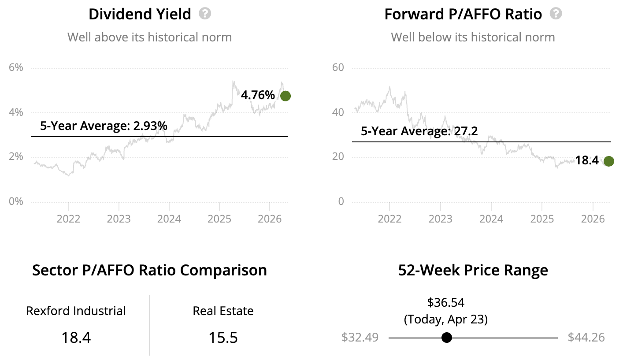Click the $44.26 52-week high price

pyautogui.click(x=586, y=338)
